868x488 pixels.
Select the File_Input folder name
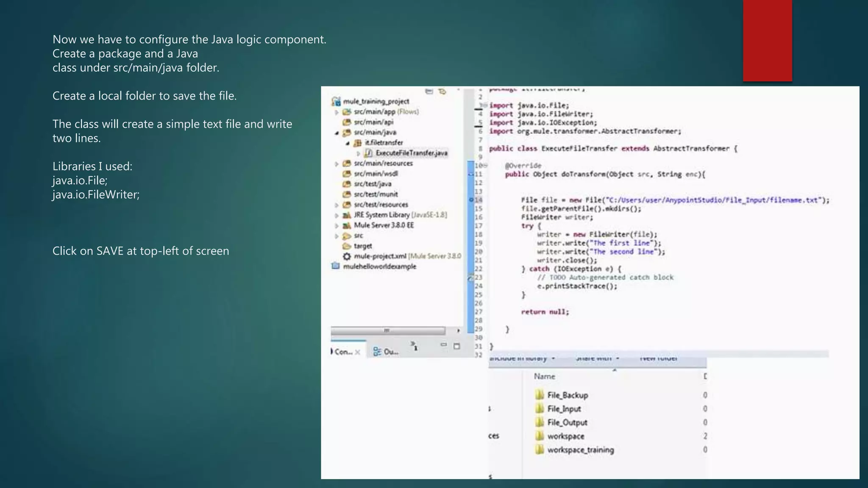tap(564, 409)
